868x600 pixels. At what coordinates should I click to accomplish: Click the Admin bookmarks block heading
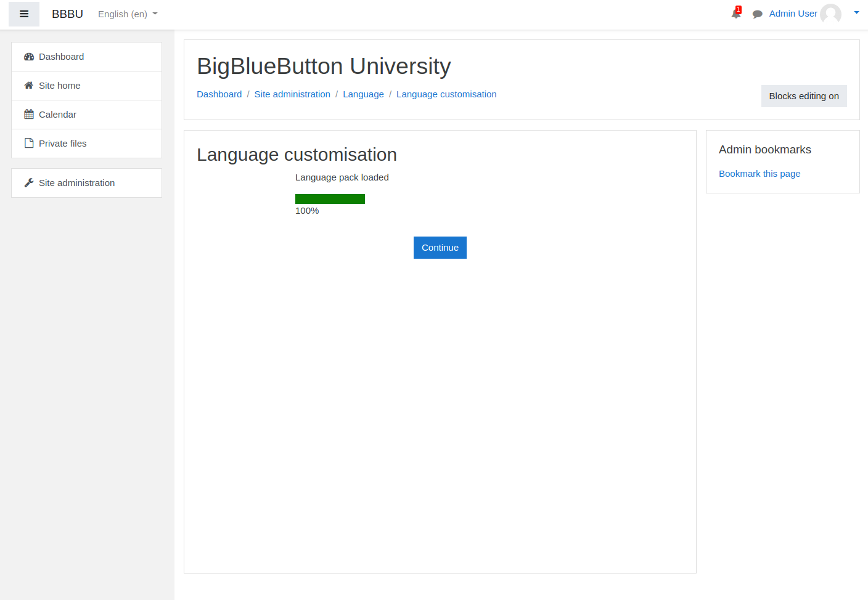(765, 150)
